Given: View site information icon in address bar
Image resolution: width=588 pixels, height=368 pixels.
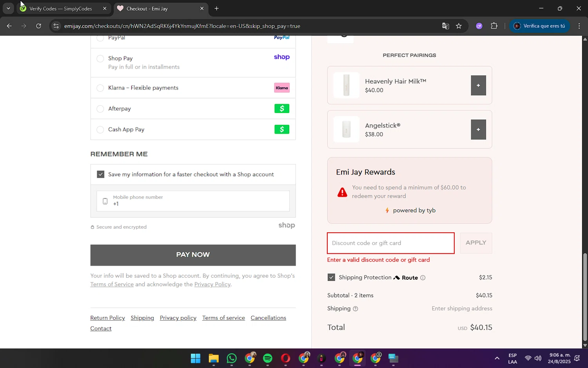Looking at the screenshot, I should (56, 26).
